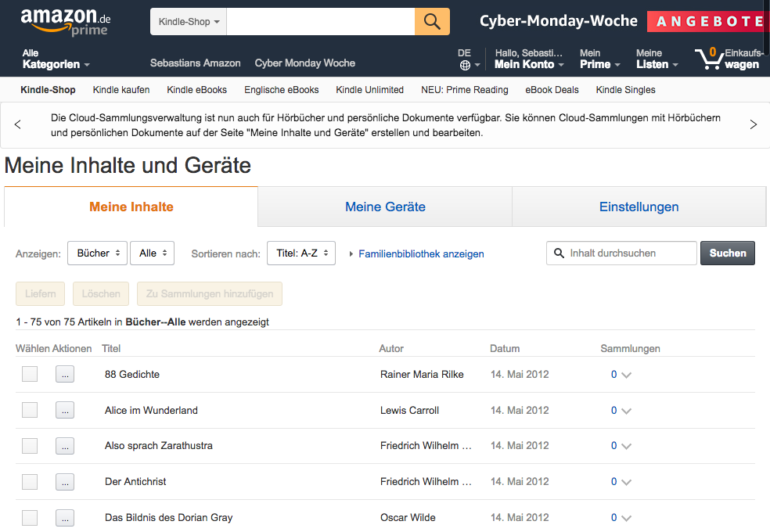770x532 pixels.
Task: Expand the Kindle-Shop search category dropdown
Action: pyautogui.click(x=189, y=22)
